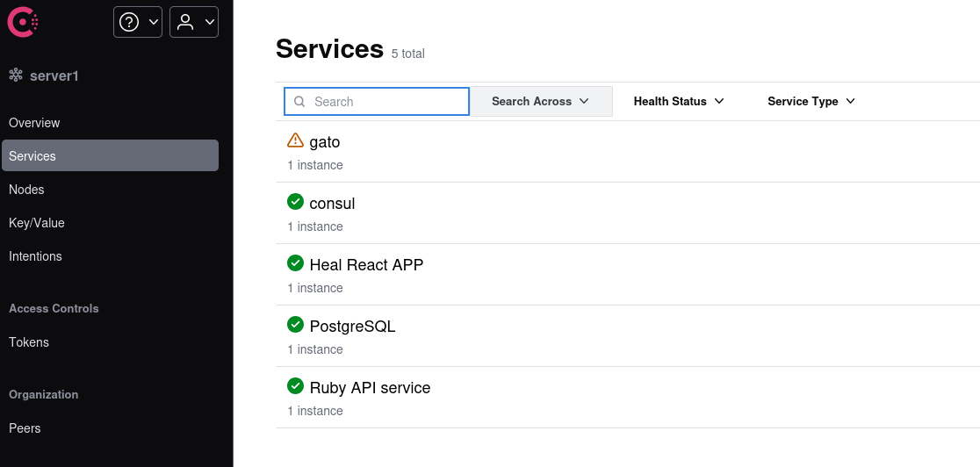Click the Consul logo icon
Image resolution: width=980 pixels, height=467 pixels.
(22, 22)
